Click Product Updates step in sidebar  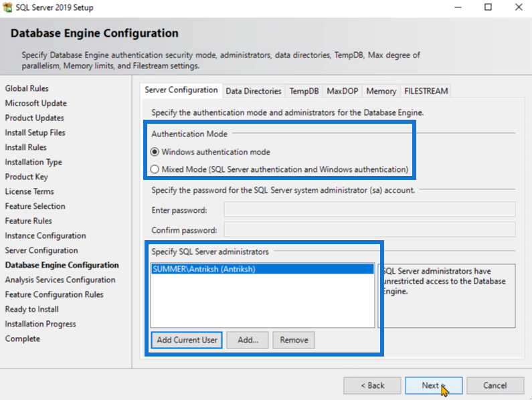(34, 118)
